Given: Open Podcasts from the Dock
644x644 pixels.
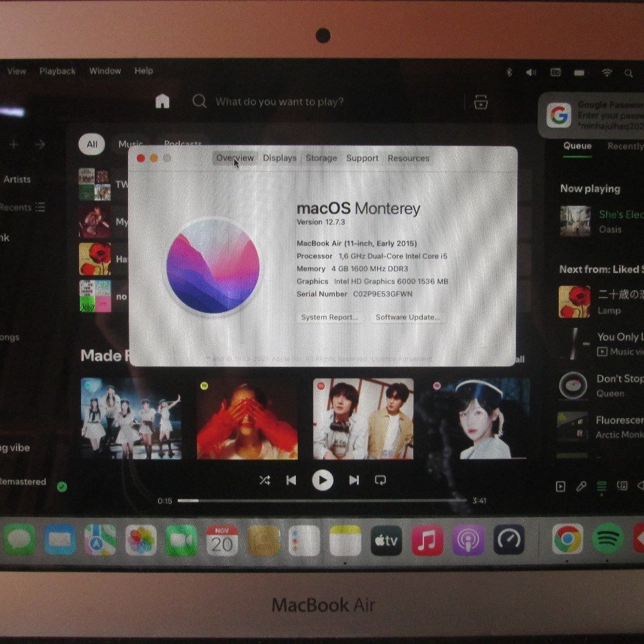Looking at the screenshot, I should [468, 539].
